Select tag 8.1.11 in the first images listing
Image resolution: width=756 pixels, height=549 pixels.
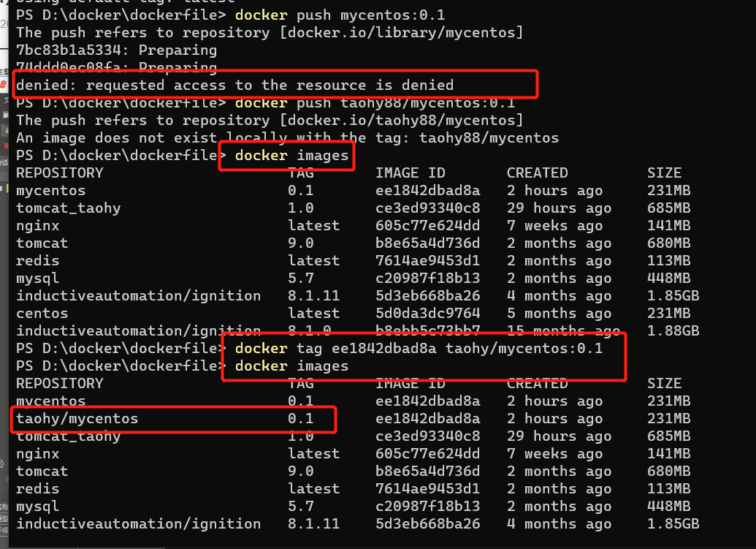pos(314,296)
